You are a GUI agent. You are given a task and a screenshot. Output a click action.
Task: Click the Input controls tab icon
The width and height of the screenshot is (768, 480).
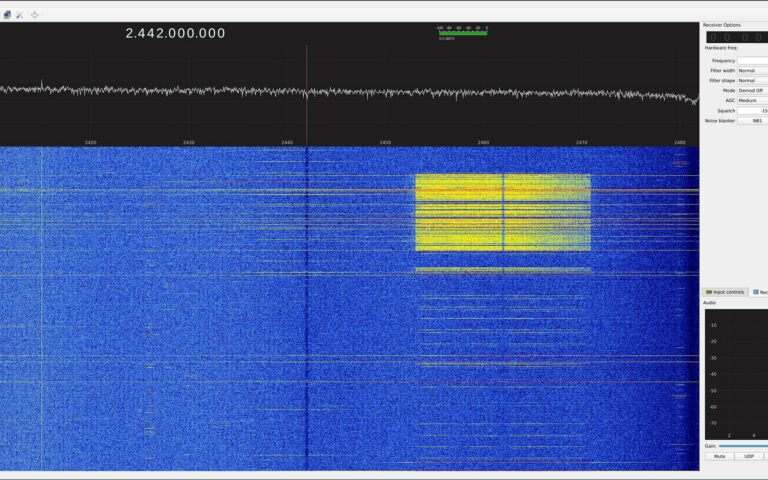point(709,292)
